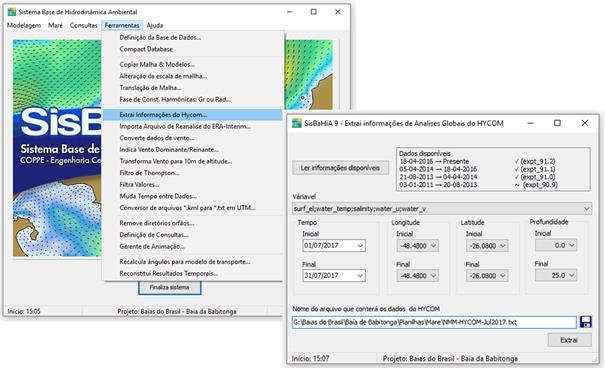Open the Modelagem menu
This screenshot has height=368, width=605.
24,25
